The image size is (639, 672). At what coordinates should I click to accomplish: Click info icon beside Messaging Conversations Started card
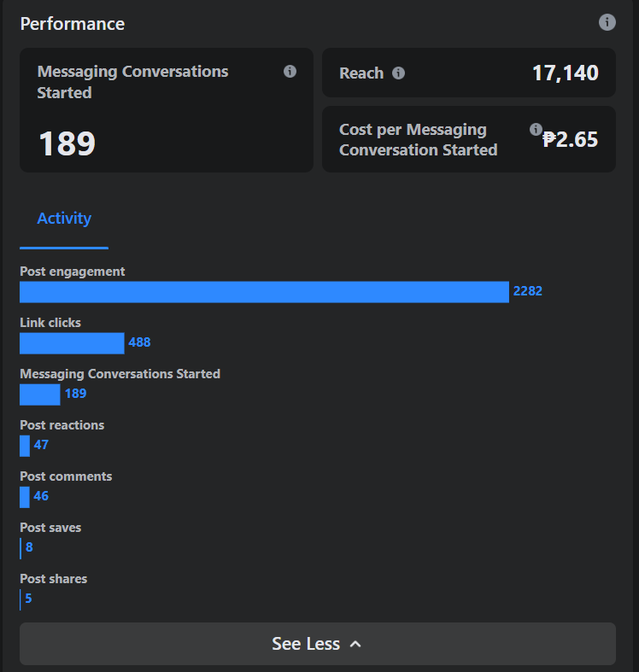click(290, 72)
